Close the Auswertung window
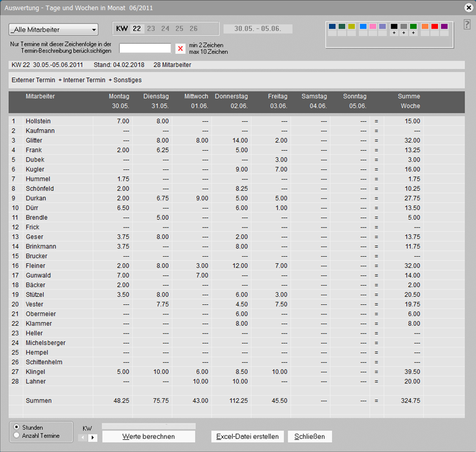476x452 pixels. click(x=468, y=8)
